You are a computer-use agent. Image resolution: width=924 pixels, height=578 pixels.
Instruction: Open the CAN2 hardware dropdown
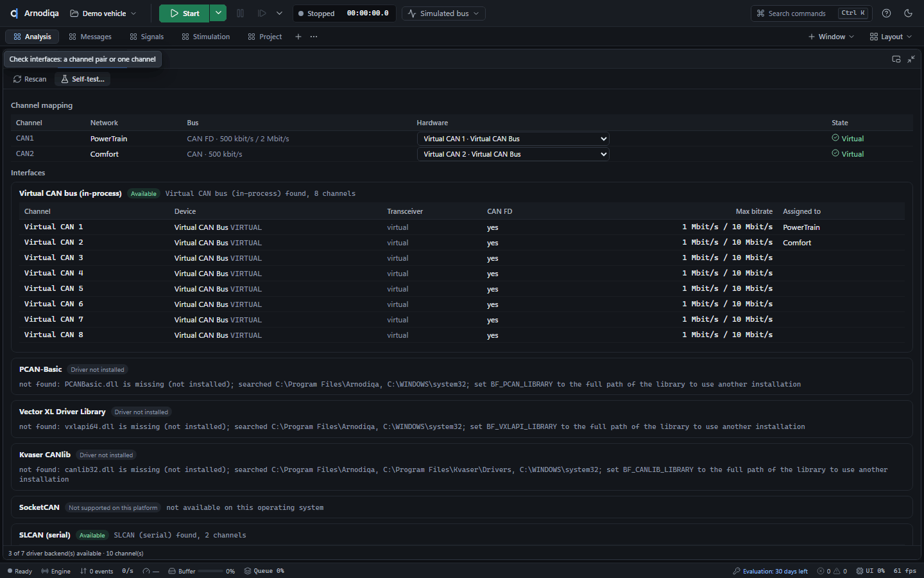click(x=513, y=154)
